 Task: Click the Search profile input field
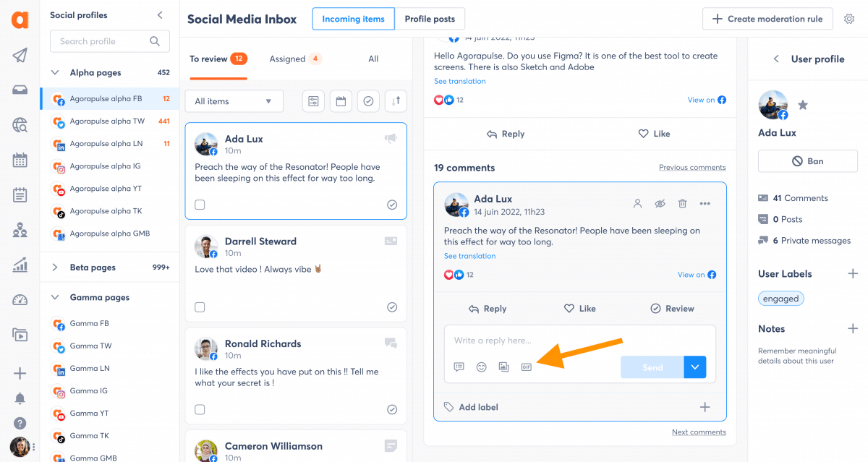pos(101,41)
